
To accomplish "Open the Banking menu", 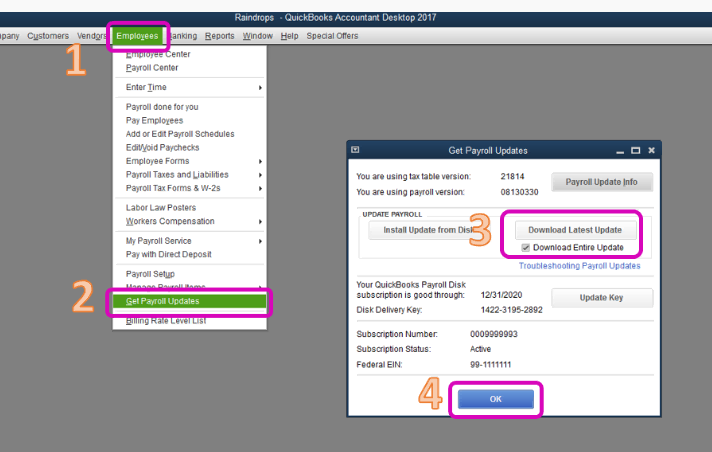I will [x=183, y=36].
